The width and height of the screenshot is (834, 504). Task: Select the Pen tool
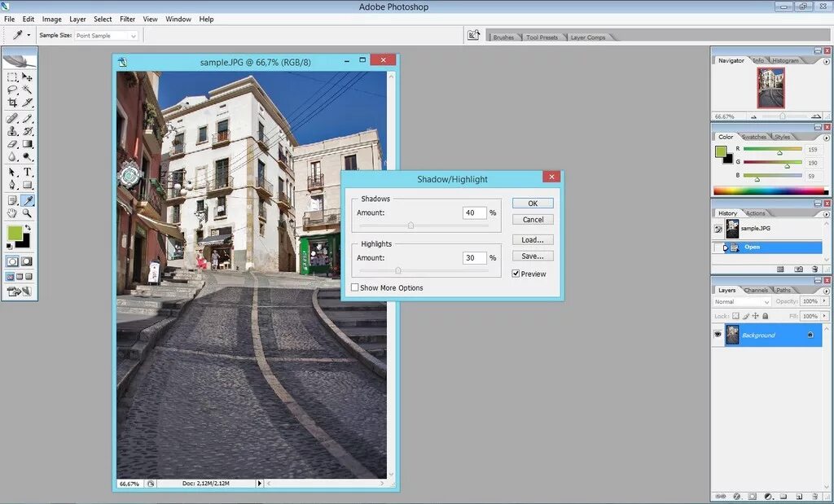coord(12,185)
